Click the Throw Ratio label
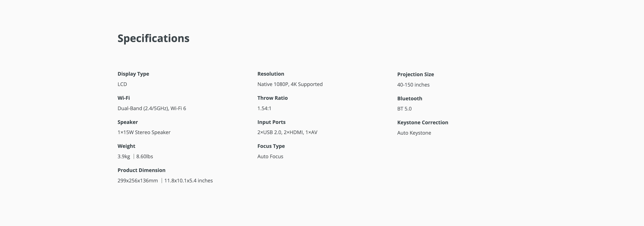Image resolution: width=644 pixels, height=226 pixels. point(273,98)
